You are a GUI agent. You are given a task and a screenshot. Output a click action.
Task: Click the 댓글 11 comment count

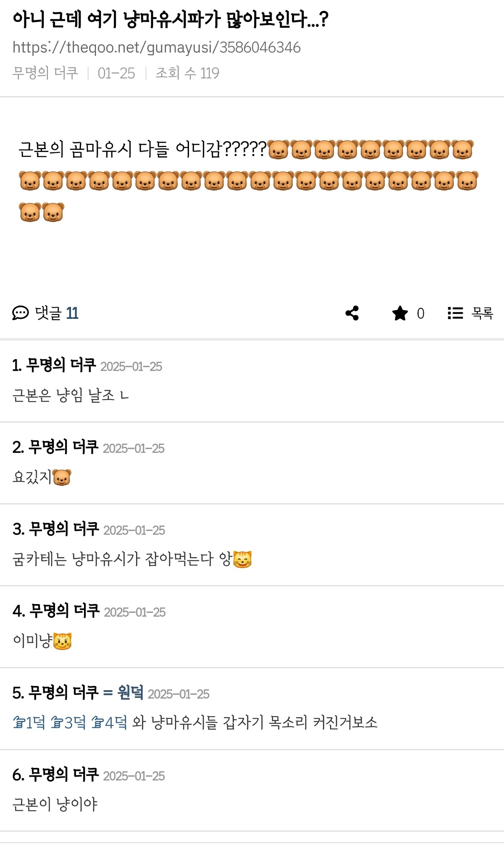57,313
